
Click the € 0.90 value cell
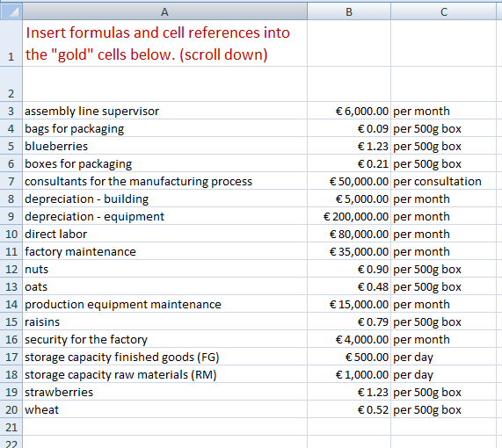tap(349, 269)
